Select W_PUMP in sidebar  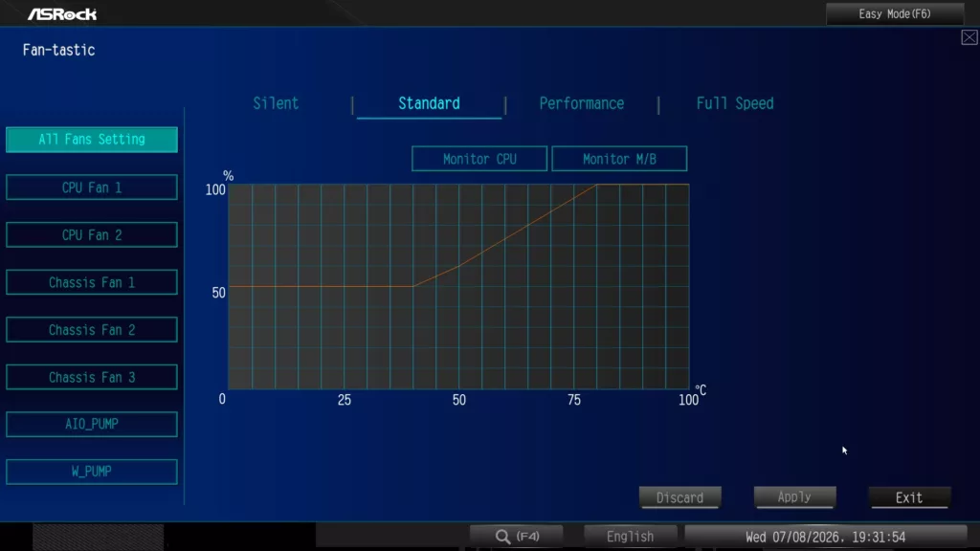click(92, 472)
